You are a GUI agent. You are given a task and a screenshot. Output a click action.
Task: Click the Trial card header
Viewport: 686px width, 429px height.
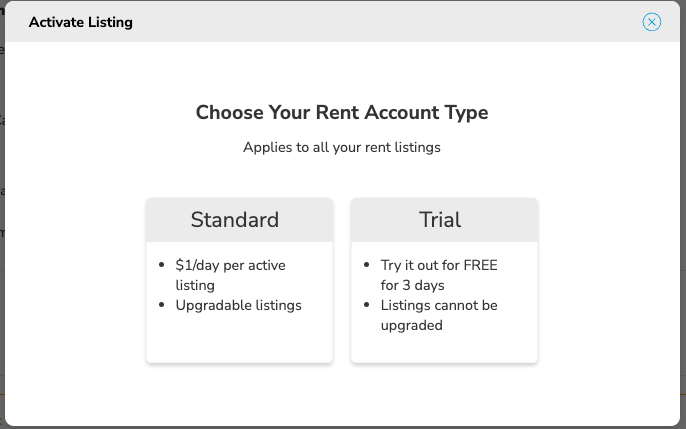point(444,220)
